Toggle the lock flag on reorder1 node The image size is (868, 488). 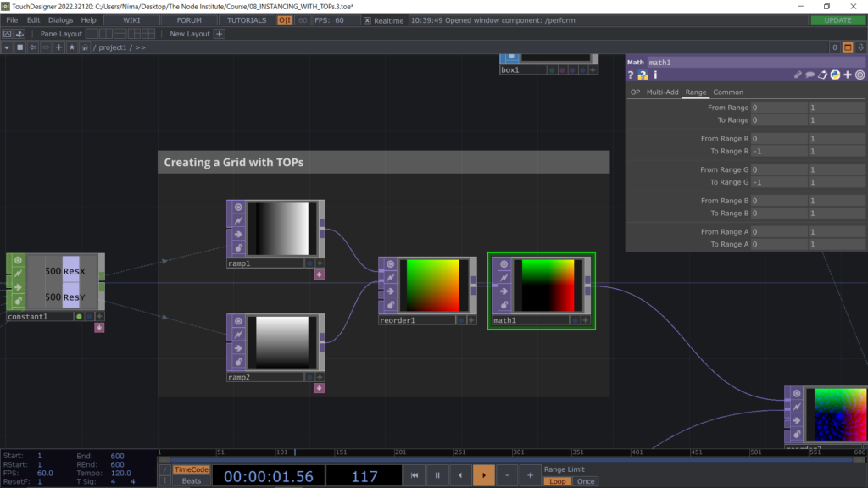pos(390,305)
